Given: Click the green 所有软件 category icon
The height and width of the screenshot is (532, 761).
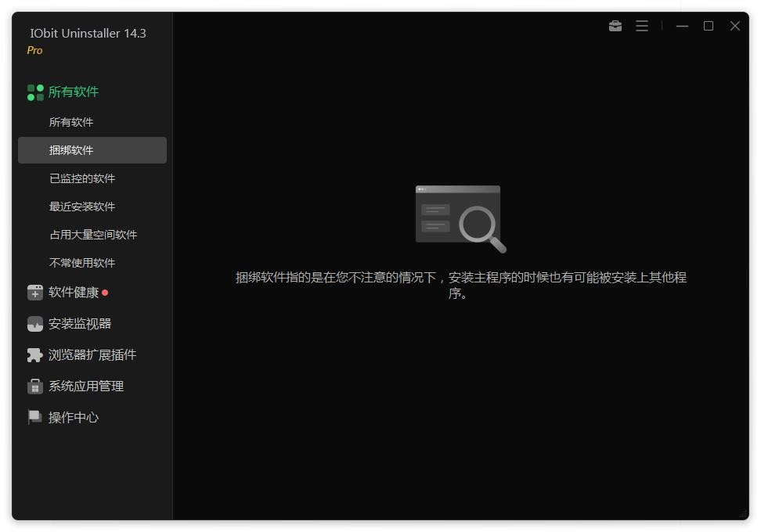Looking at the screenshot, I should click(x=35, y=92).
